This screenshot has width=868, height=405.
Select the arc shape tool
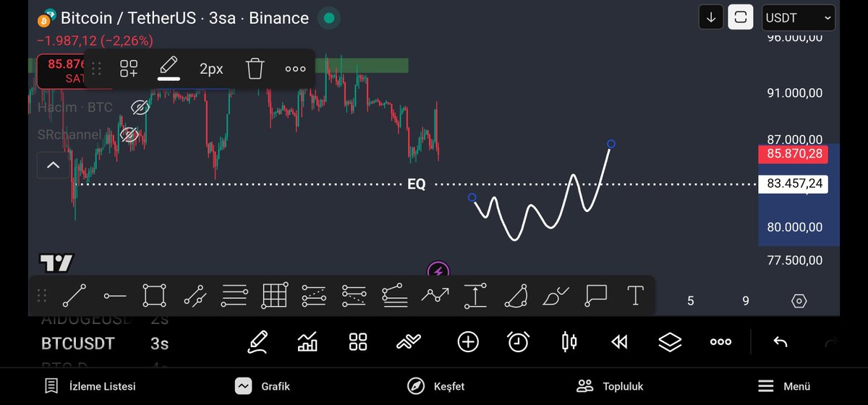(515, 296)
